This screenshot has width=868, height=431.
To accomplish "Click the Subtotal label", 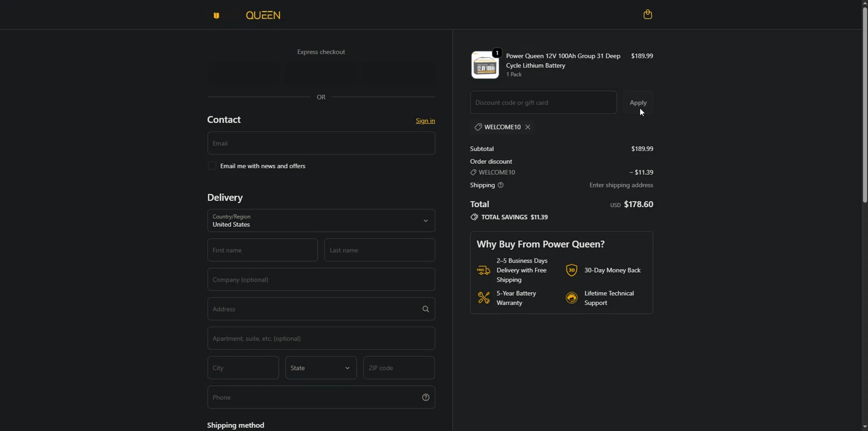I will [x=482, y=149].
